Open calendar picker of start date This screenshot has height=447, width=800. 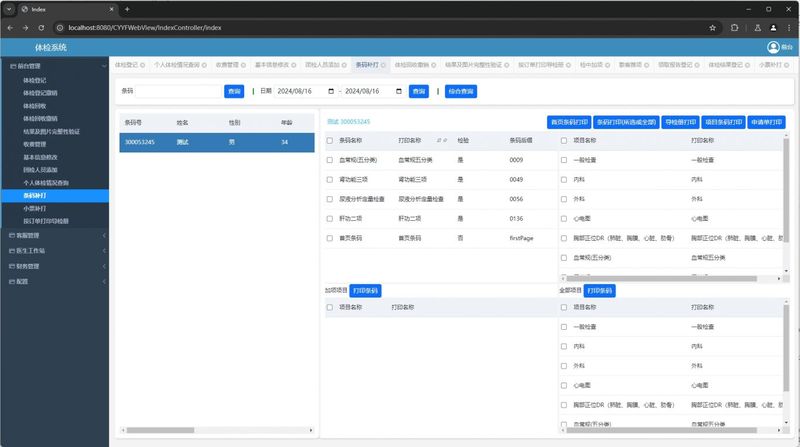331,91
